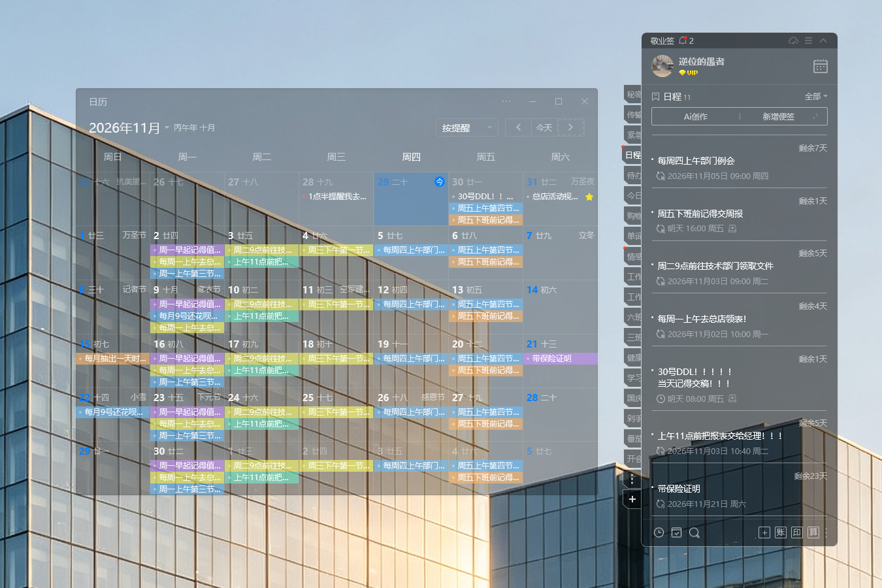Click the 日程 list header label
This screenshot has height=588, width=882.
pos(672,97)
